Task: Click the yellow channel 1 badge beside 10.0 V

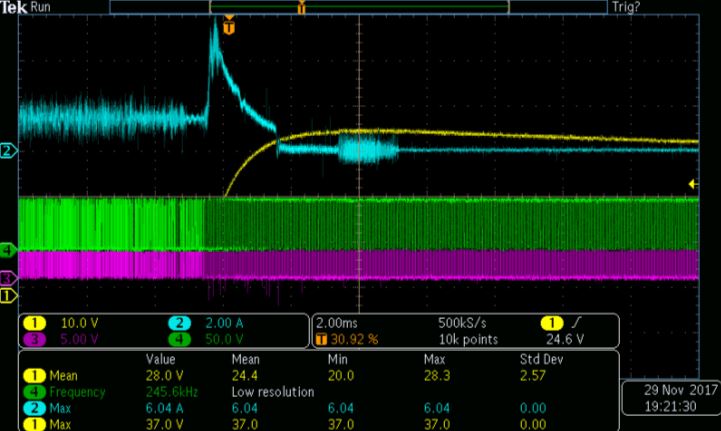Action: coord(34,323)
